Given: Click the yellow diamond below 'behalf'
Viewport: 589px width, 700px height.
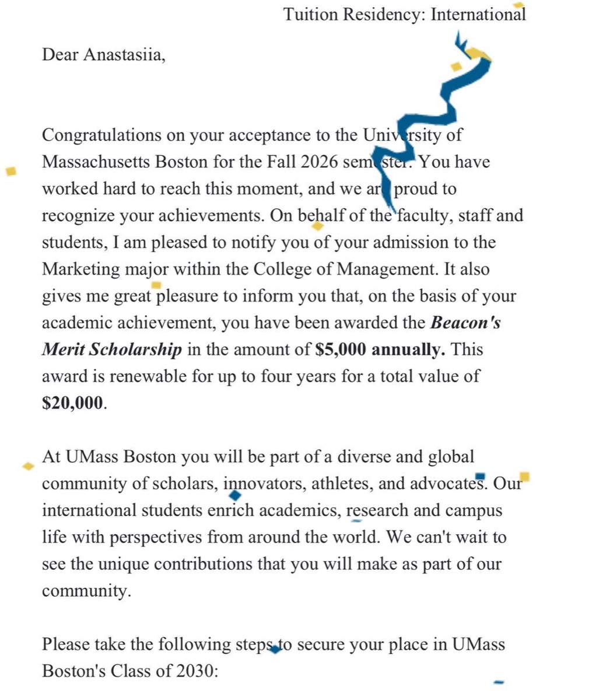Looking at the screenshot, I should click(317, 225).
